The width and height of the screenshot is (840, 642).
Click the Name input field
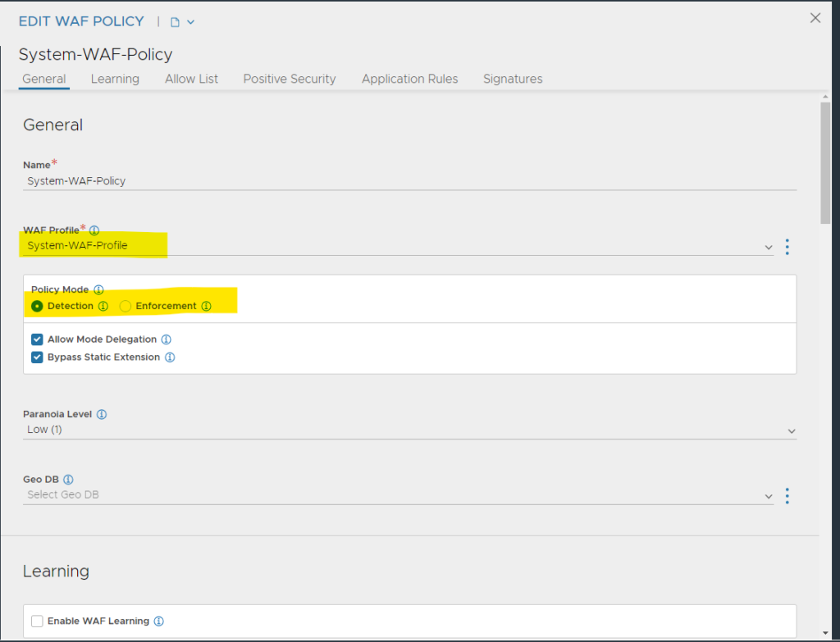[x=410, y=180]
